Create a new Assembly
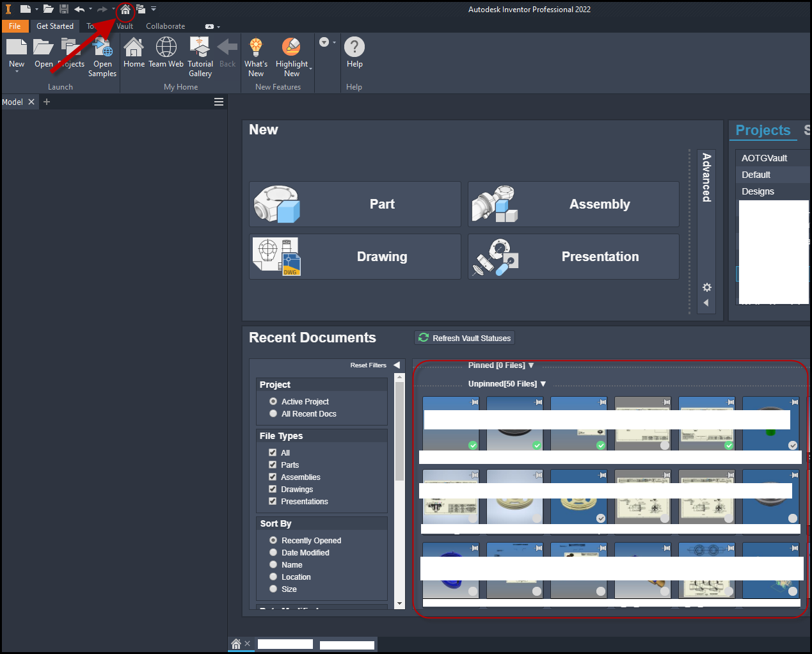This screenshot has width=812, height=654. coord(573,203)
